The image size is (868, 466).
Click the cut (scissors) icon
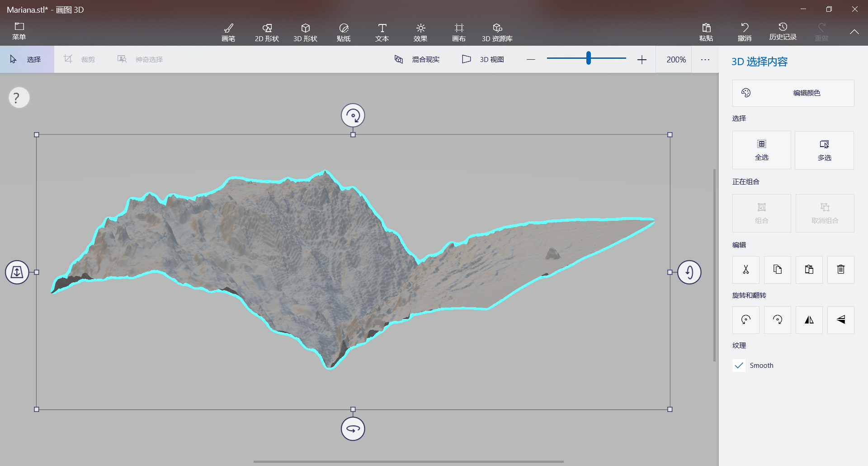coord(745,270)
